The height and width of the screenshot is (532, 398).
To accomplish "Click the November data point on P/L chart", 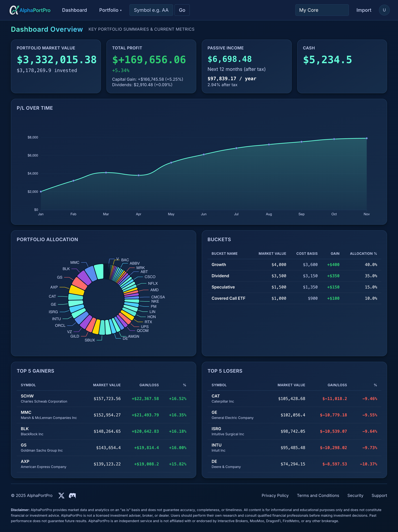I will [x=366, y=138].
